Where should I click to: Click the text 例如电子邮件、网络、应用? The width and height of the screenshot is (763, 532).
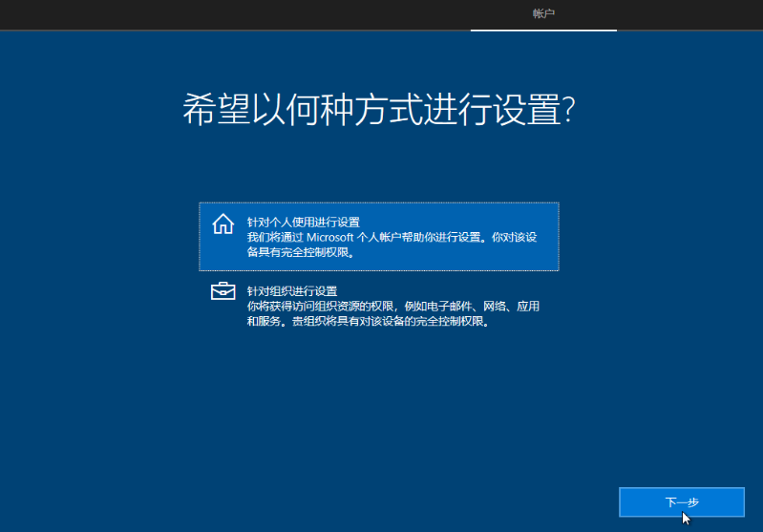pyautogui.click(x=472, y=307)
